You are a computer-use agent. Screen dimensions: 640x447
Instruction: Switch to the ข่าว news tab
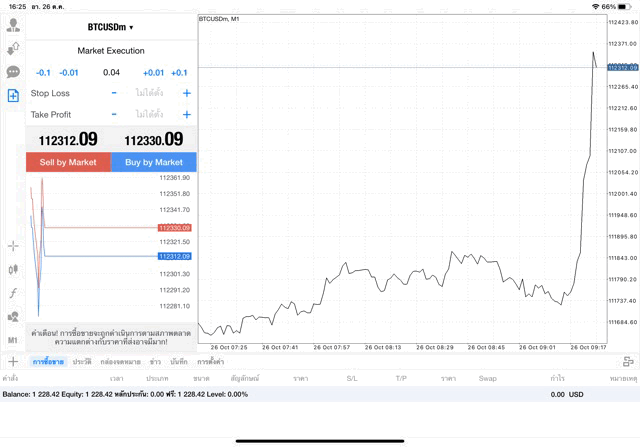tap(155, 361)
